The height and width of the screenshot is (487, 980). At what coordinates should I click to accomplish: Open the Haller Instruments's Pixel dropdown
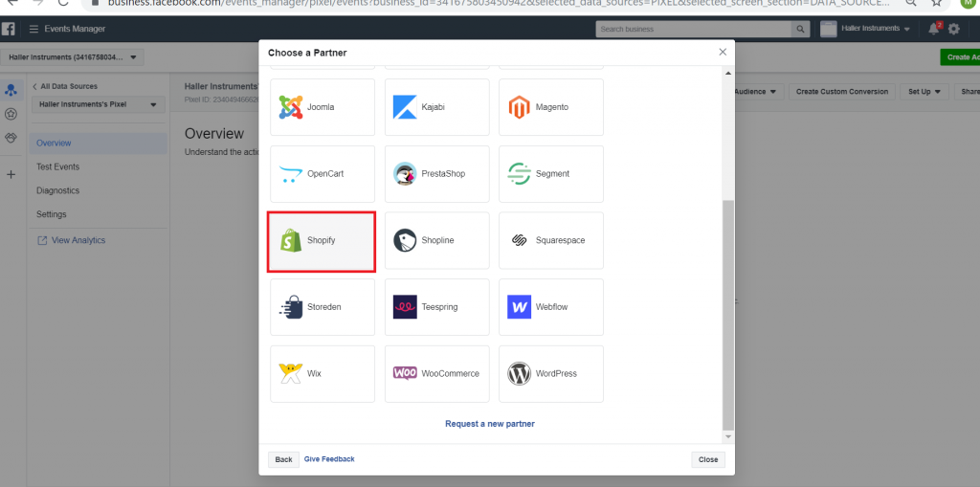[x=98, y=104]
